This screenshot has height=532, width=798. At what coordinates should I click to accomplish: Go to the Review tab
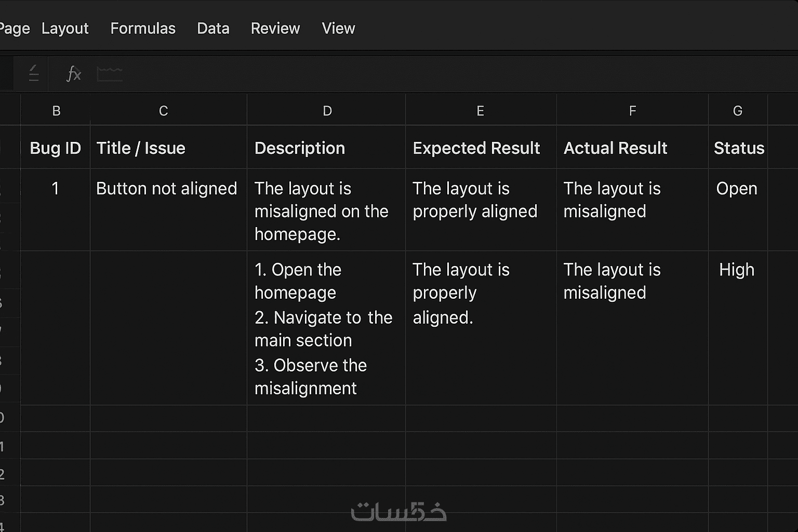275,29
